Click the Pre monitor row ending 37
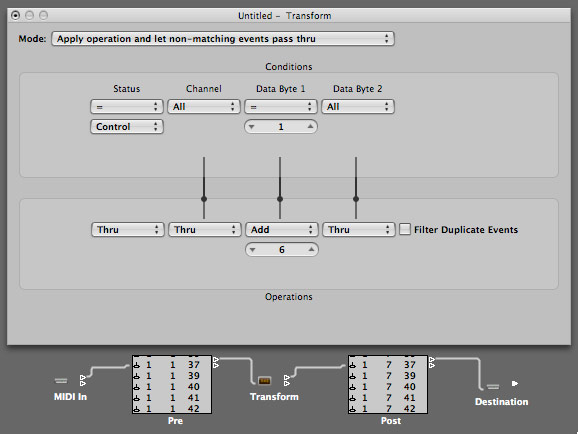 pos(172,365)
